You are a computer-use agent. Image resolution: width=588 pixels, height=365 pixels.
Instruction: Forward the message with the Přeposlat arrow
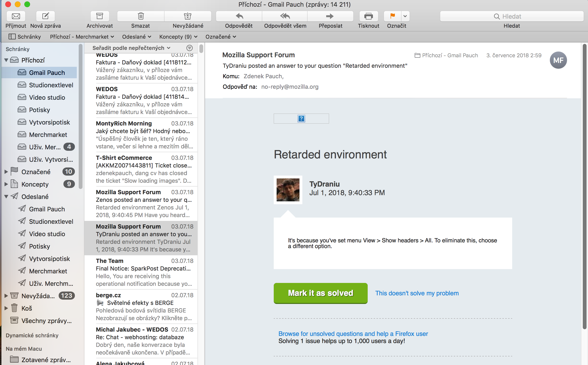(330, 16)
